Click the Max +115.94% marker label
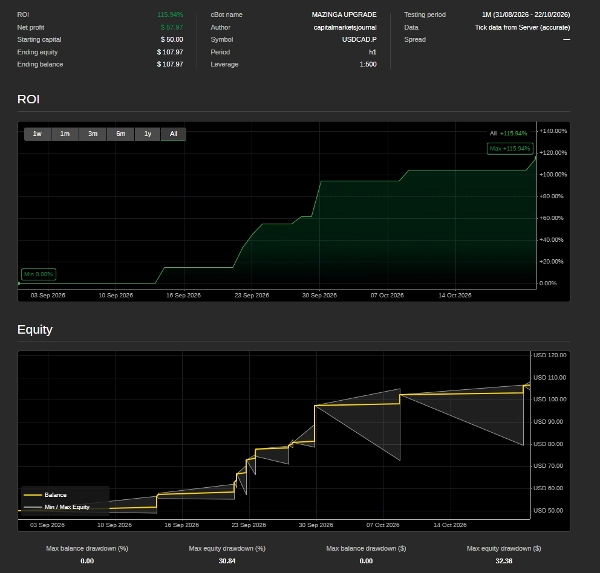 [x=510, y=149]
